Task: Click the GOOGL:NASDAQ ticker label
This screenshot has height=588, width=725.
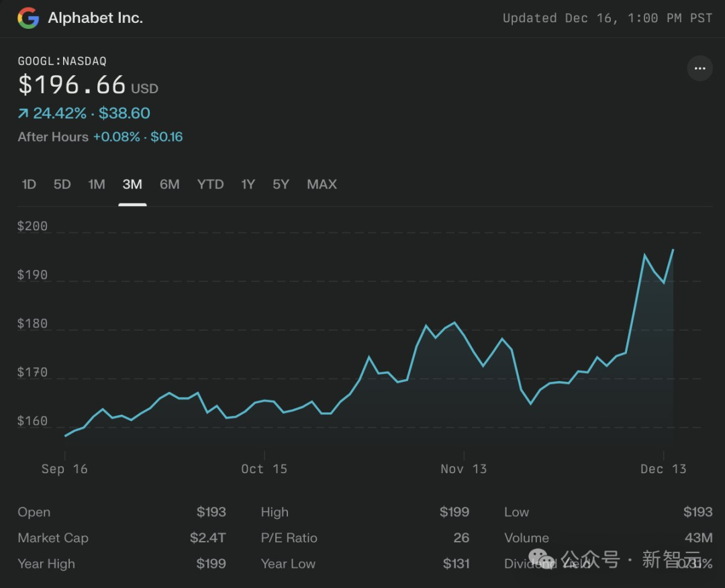Action: point(62,61)
